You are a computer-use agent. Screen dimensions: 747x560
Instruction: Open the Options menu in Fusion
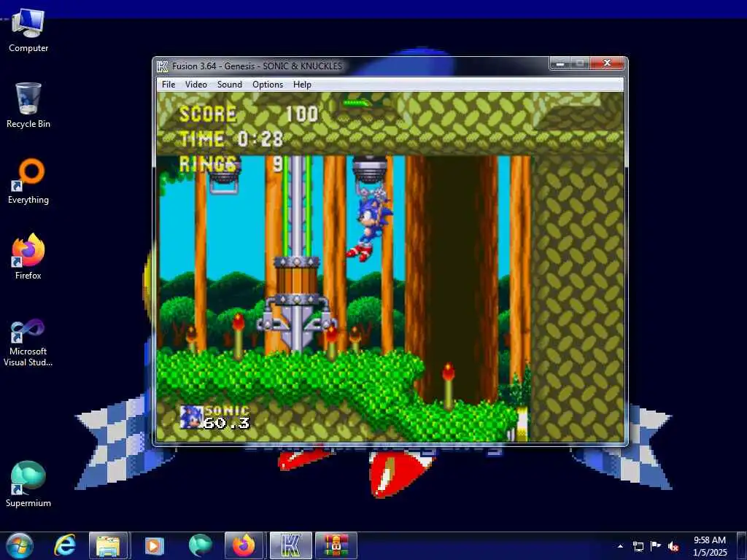pyautogui.click(x=268, y=85)
